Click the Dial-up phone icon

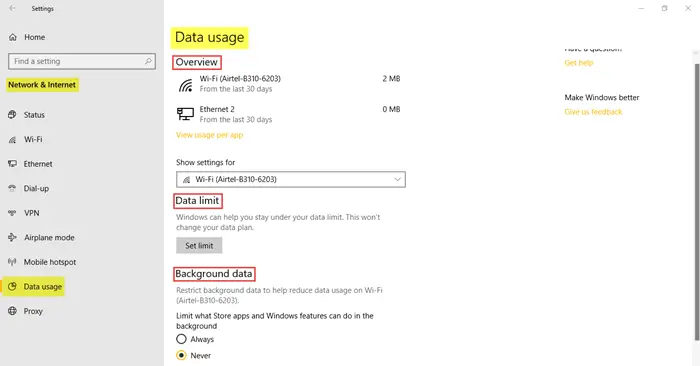tap(12, 188)
